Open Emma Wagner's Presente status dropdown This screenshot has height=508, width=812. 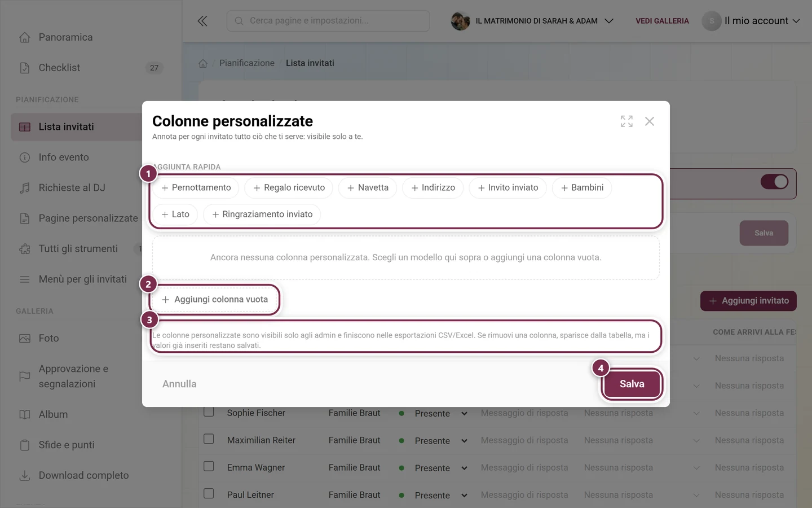pyautogui.click(x=434, y=468)
